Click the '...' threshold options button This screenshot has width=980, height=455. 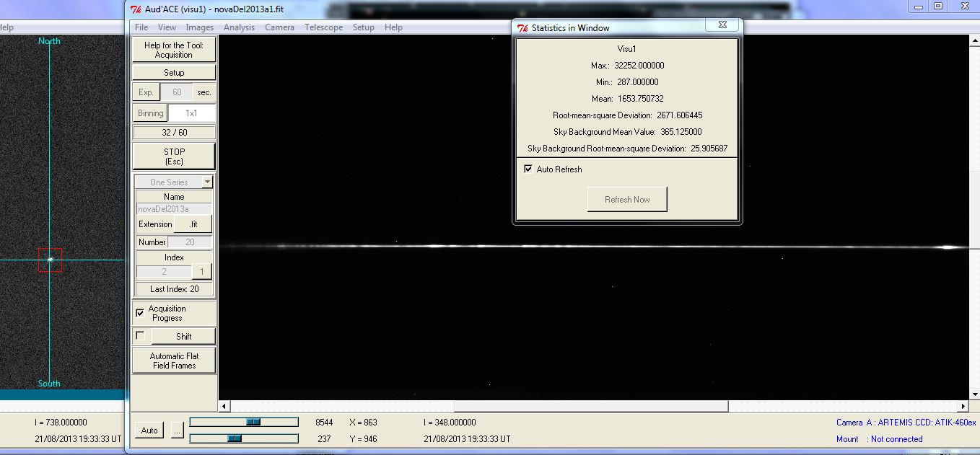(x=178, y=430)
